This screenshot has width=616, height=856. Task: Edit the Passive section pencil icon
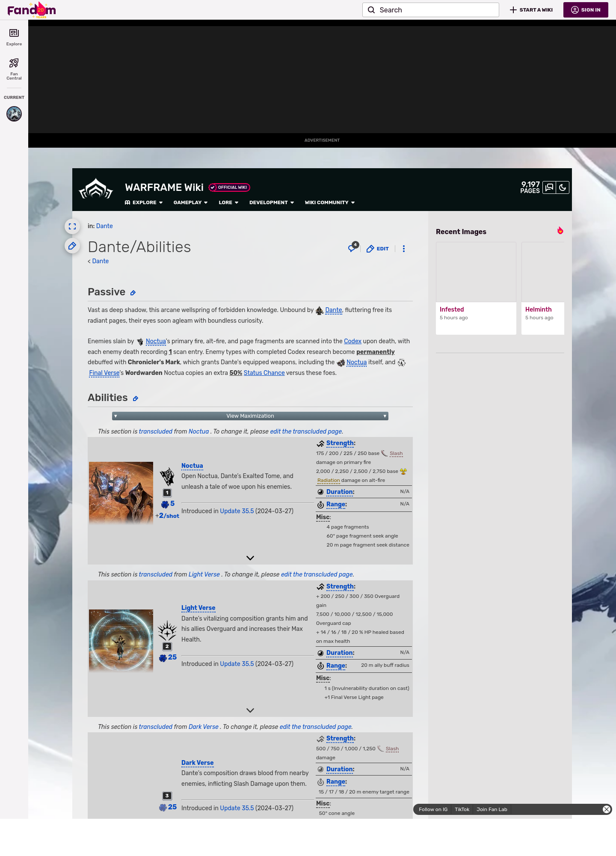click(x=133, y=293)
